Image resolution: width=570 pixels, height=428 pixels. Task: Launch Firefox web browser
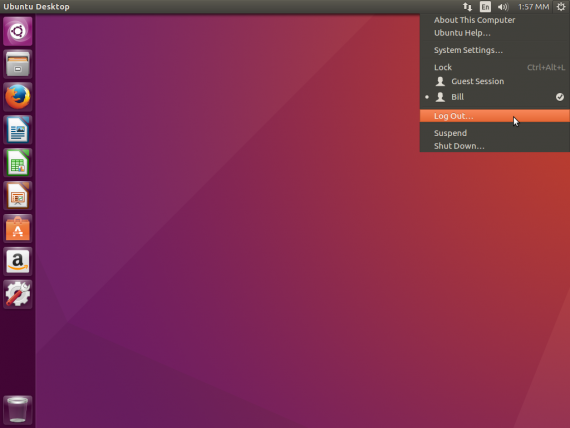coord(17,97)
